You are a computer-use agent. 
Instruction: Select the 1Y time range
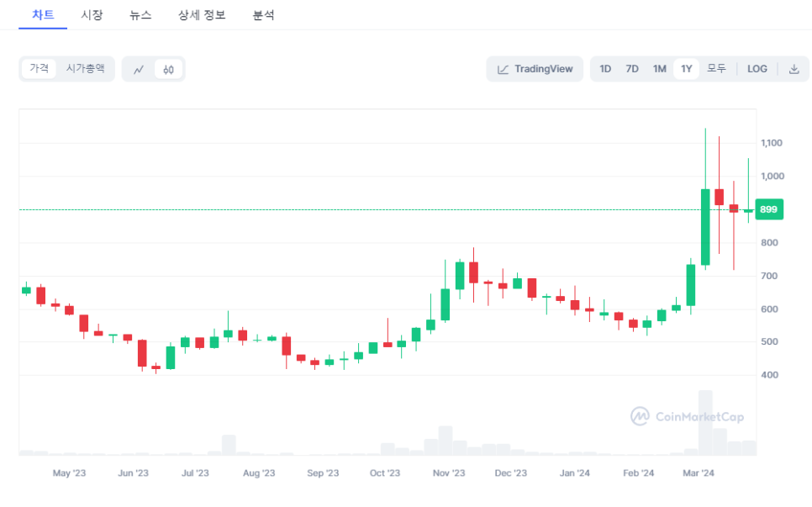687,69
